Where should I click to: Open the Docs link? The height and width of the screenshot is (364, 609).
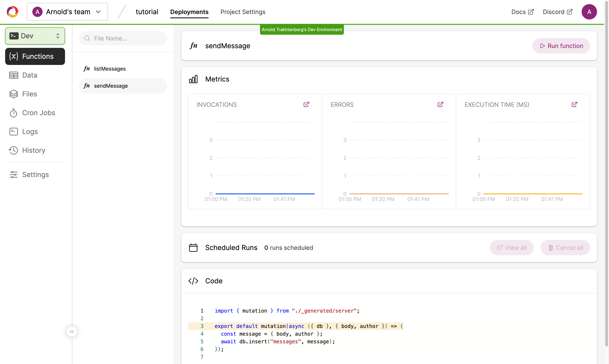coord(522,12)
